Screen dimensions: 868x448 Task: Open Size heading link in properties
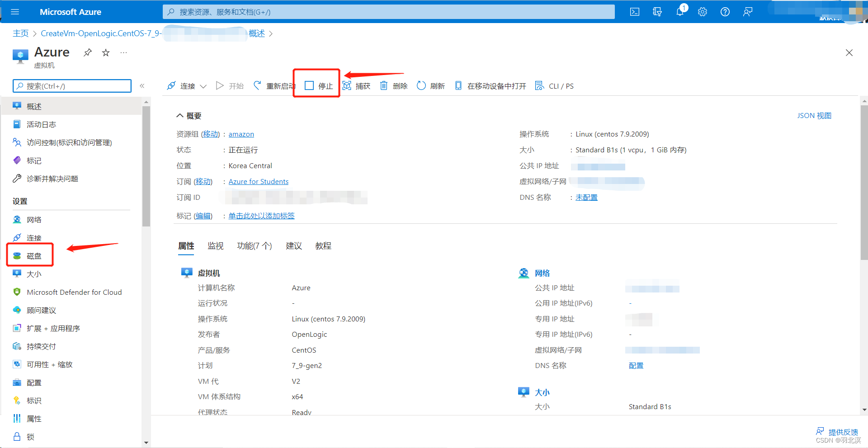pos(542,392)
